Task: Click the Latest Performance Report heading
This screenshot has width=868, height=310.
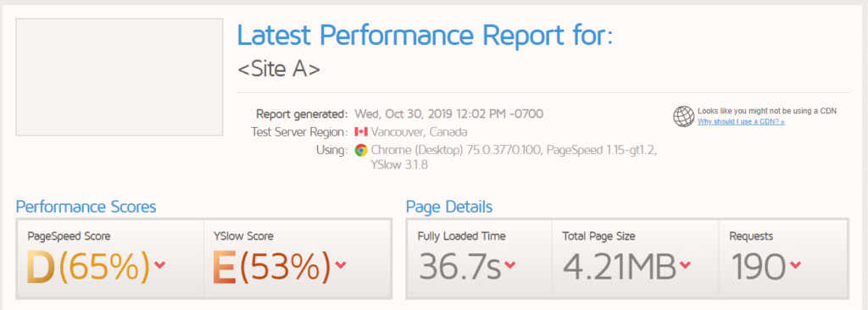Action: (x=426, y=36)
